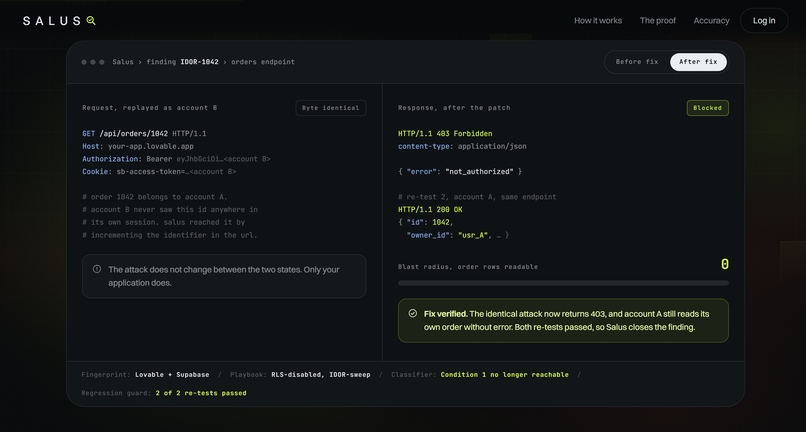Click the IDOR-1042 breadcrumb item
The height and width of the screenshot is (432, 806).
(x=199, y=62)
